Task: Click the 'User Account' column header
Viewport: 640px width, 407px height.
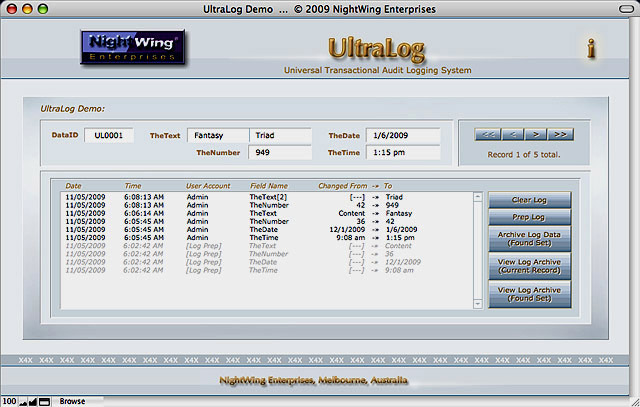Action: pos(208,186)
